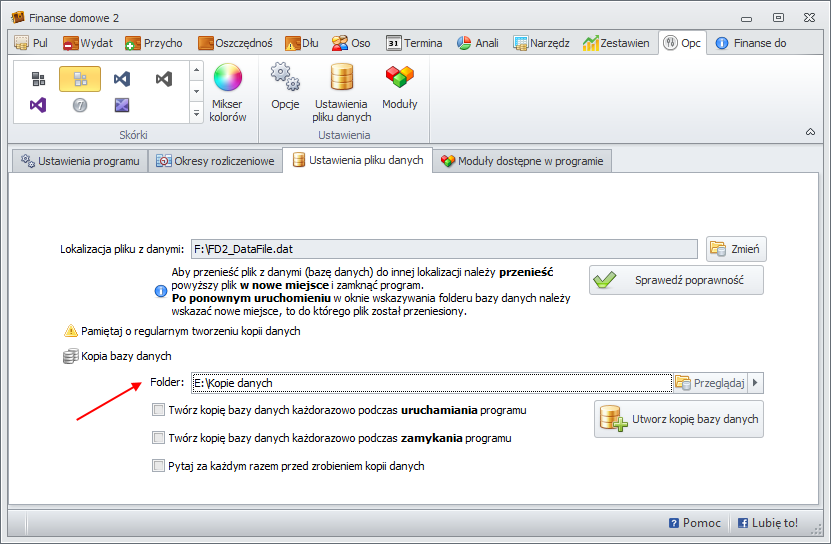
Task: Enable backup on program startup checkbox
Action: (158, 410)
